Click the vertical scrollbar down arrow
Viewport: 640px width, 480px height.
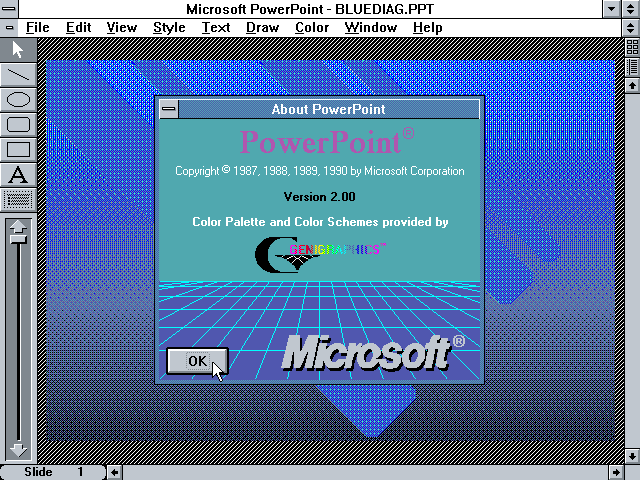(x=632, y=456)
